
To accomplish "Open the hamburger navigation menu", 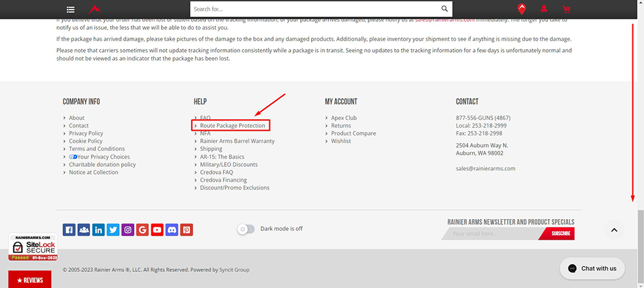I will [x=70, y=10].
